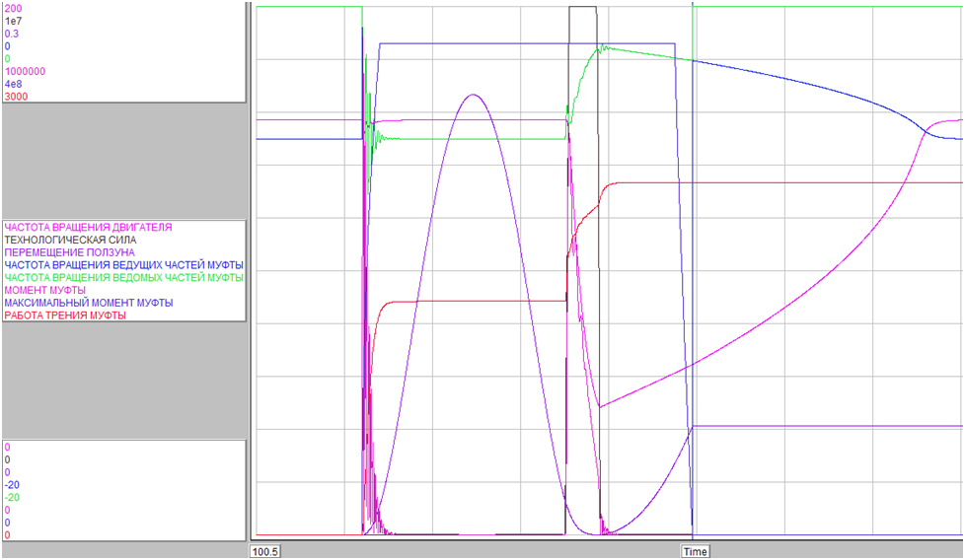Click the 1000000 upper scale value
This screenshot has width=965, height=560.
coord(25,72)
